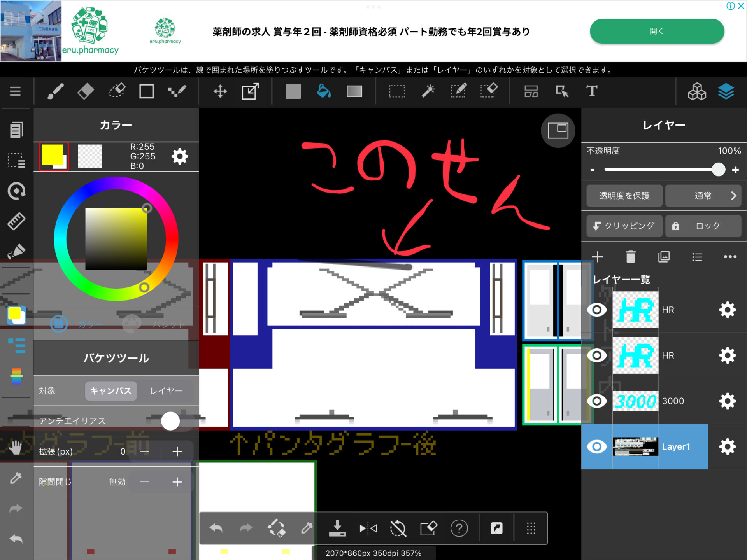The width and height of the screenshot is (747, 560).
Task: Open the blend mode dropdown
Action: (703, 196)
